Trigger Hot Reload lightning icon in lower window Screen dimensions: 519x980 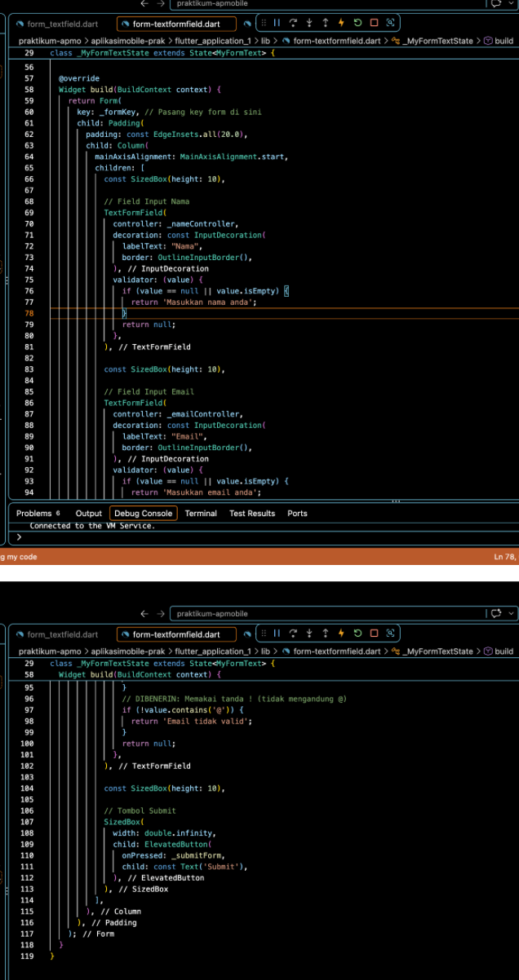(x=341, y=633)
